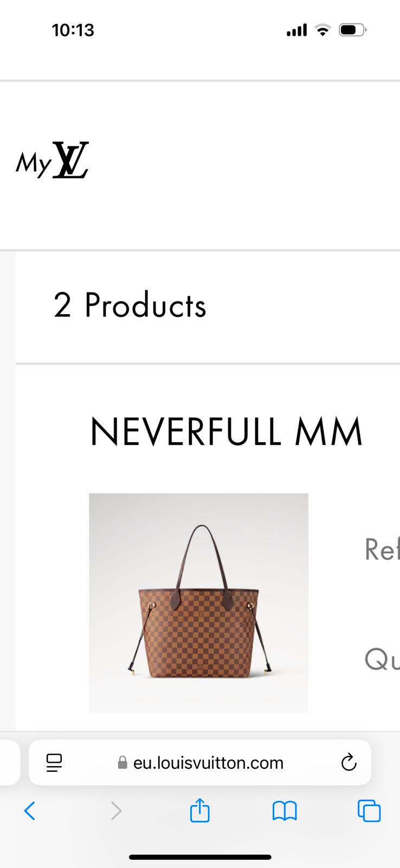Go back to the previous page
Screen dimensions: 400x868
click(x=30, y=811)
